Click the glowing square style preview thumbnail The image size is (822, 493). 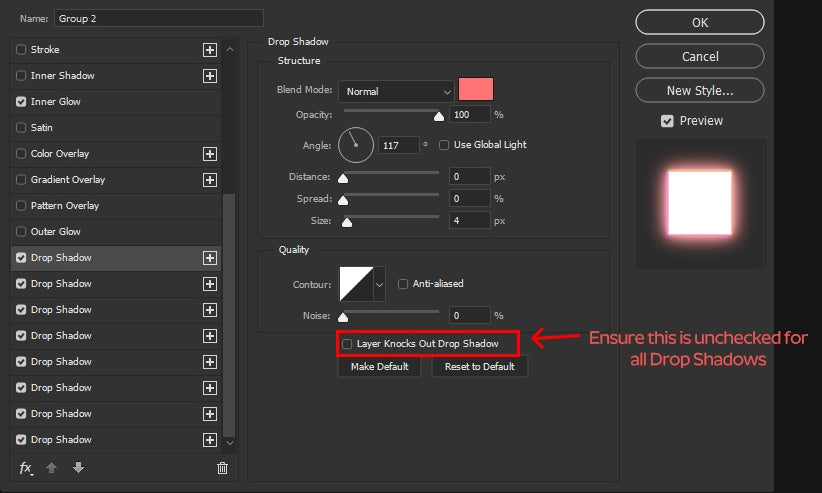[700, 203]
